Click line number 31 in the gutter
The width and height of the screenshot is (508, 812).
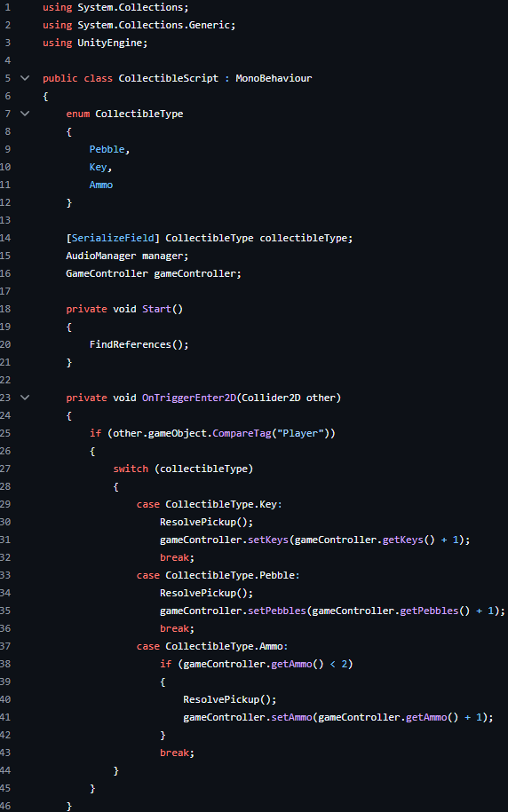pos(5,540)
